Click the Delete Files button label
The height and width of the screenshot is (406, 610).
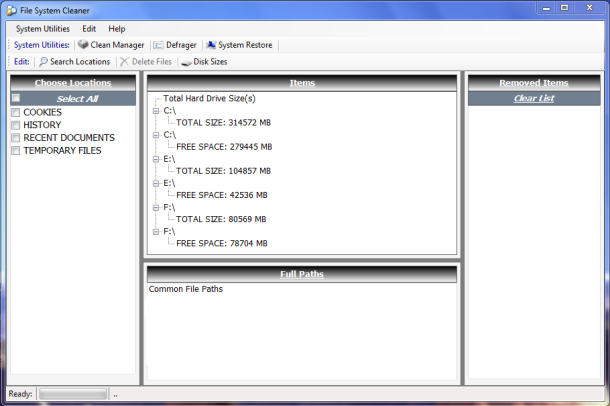152,62
